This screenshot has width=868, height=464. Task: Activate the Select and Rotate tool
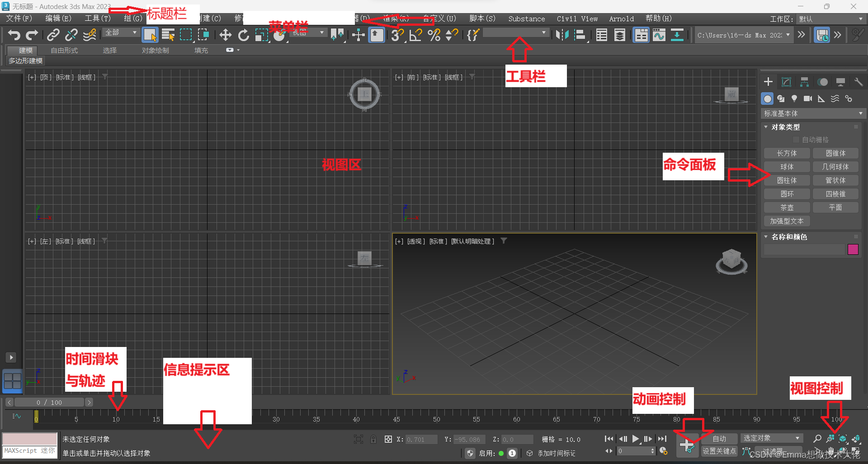(244, 35)
